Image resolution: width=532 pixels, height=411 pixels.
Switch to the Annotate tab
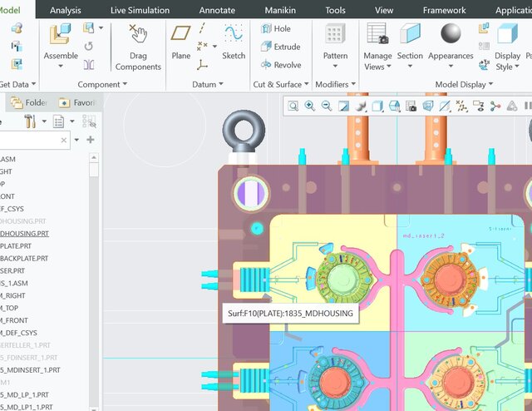[x=217, y=10]
